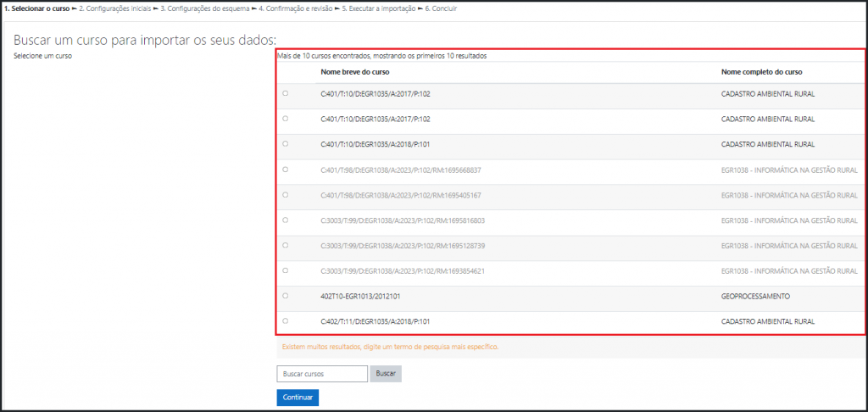The width and height of the screenshot is (868, 412).
Task: Select radio for C:401/T:10/D:EGR1035/A:2018/P:101
Action: pos(285,144)
